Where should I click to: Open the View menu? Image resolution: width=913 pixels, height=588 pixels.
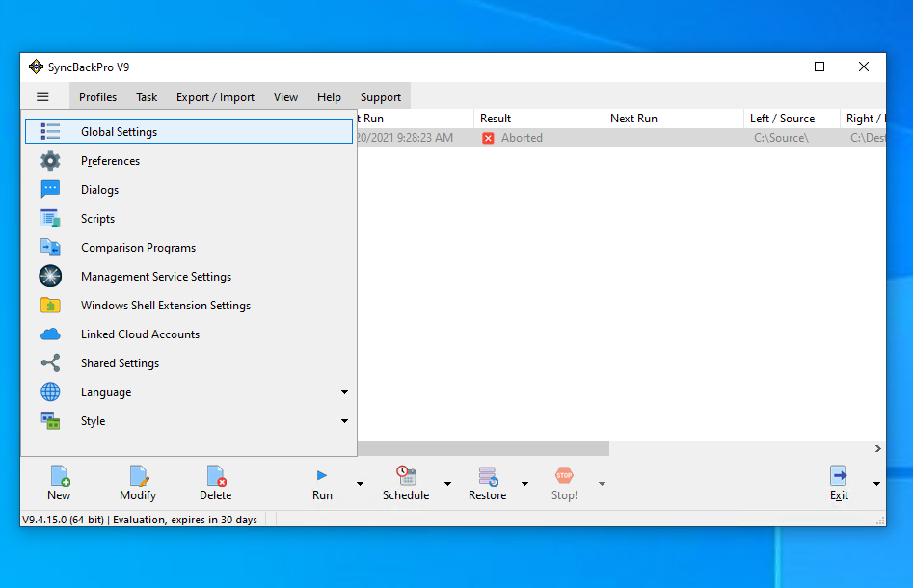(286, 97)
